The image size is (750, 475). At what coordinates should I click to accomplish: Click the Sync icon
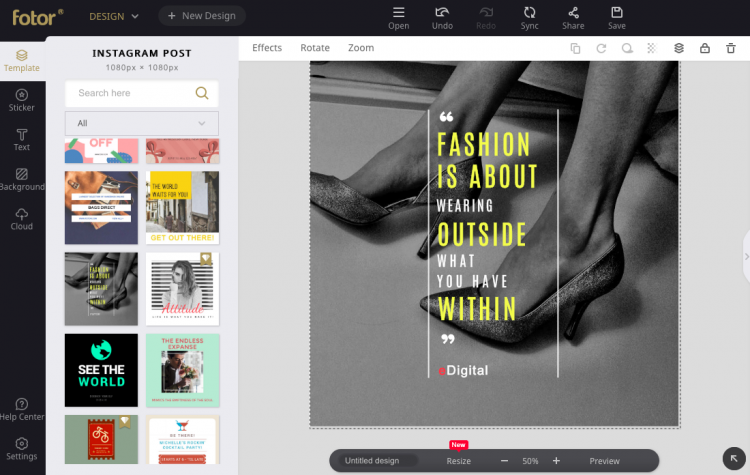click(x=529, y=12)
